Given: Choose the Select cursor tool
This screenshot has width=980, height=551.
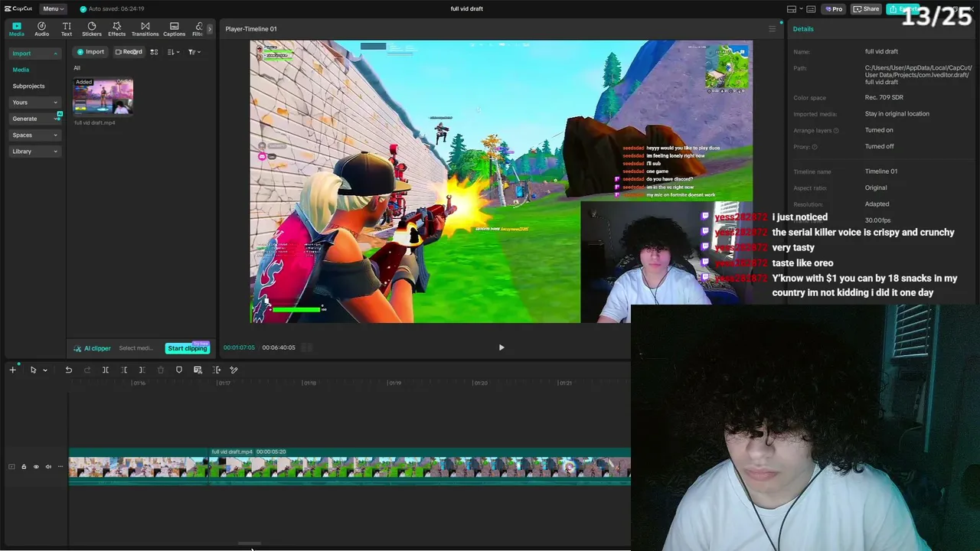Looking at the screenshot, I should pyautogui.click(x=33, y=370).
